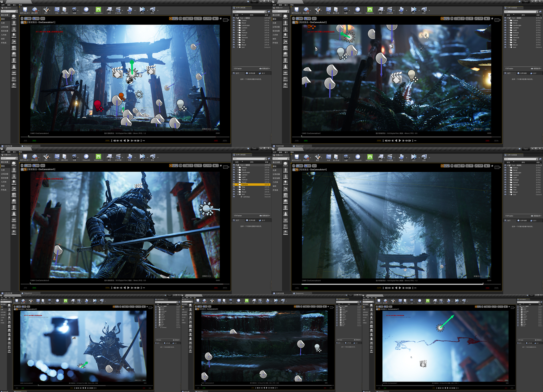Click Launch icon in CineCameraActor3 window toolbar
The height and width of the screenshot is (392, 543).
coord(152,157)
